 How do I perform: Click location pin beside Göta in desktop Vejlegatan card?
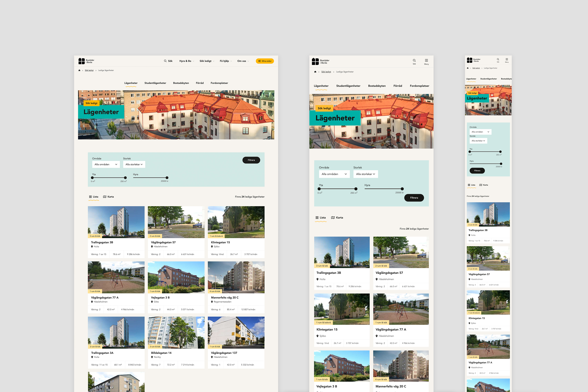[x=152, y=302]
